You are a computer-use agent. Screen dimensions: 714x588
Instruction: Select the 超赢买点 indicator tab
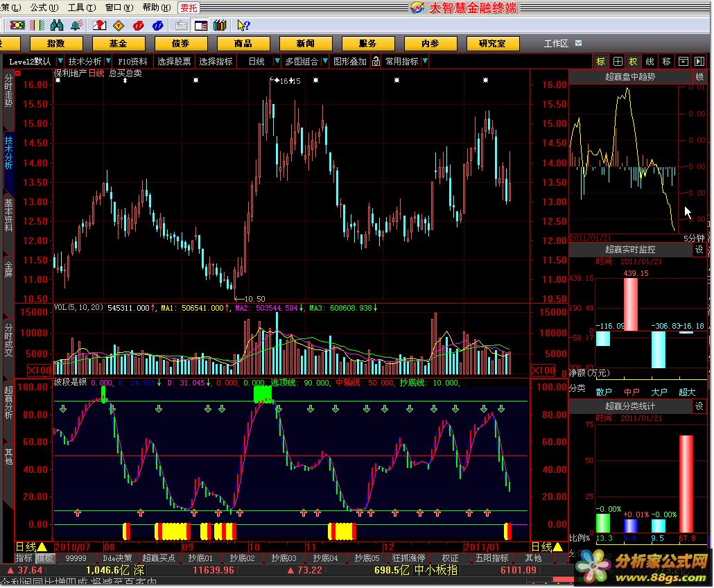point(159,558)
